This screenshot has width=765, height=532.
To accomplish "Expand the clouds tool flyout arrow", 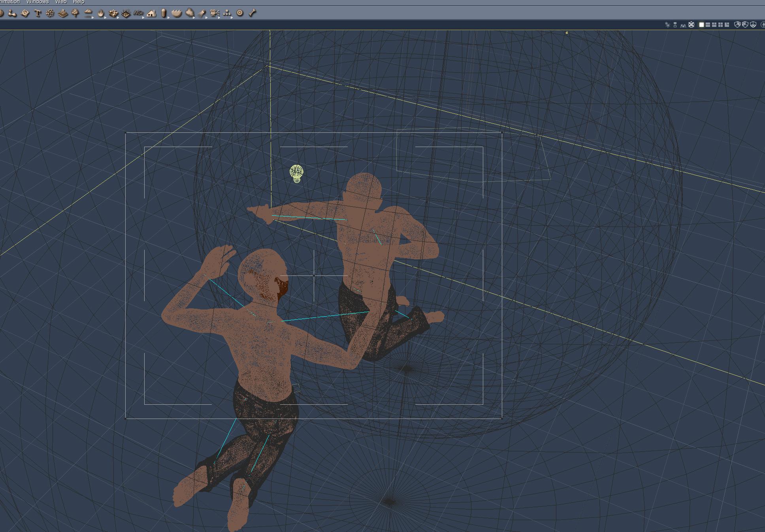I will [92, 17].
